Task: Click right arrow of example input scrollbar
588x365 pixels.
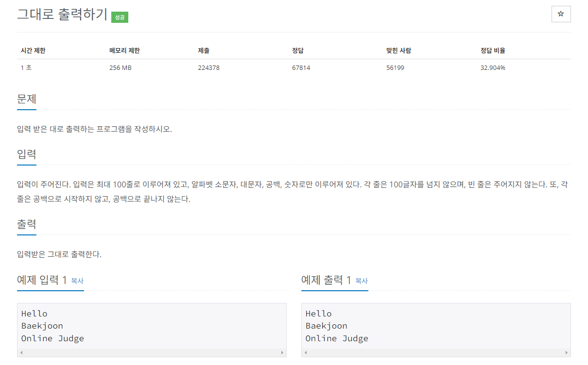Action: pos(282,353)
